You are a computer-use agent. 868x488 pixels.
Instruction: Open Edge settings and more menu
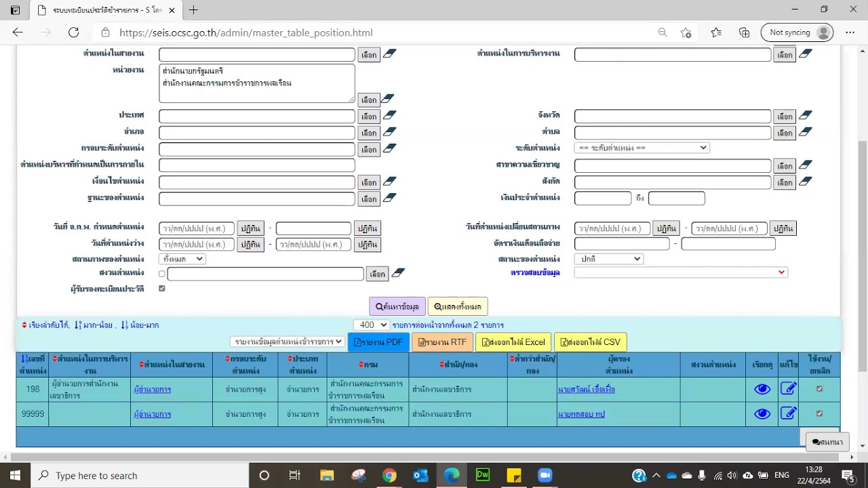850,33
